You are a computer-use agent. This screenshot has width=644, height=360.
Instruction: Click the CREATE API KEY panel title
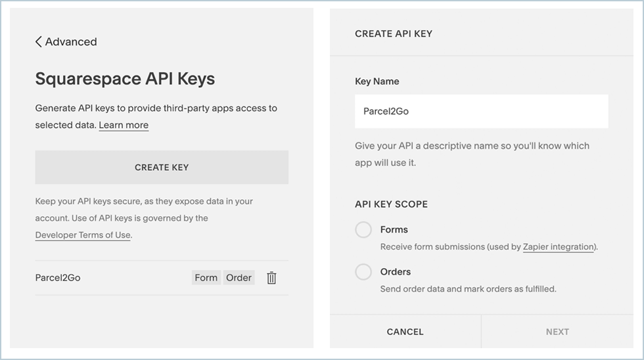(394, 34)
